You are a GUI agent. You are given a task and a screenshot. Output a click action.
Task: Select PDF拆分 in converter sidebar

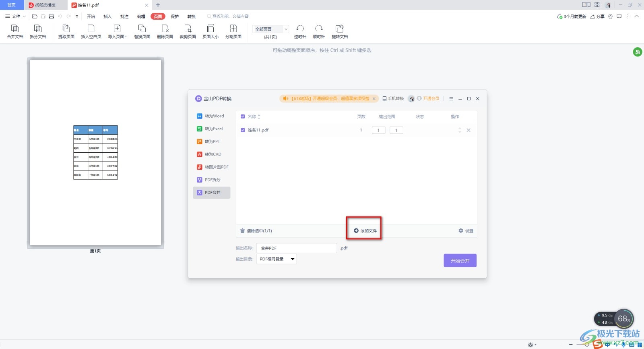pyautogui.click(x=211, y=180)
